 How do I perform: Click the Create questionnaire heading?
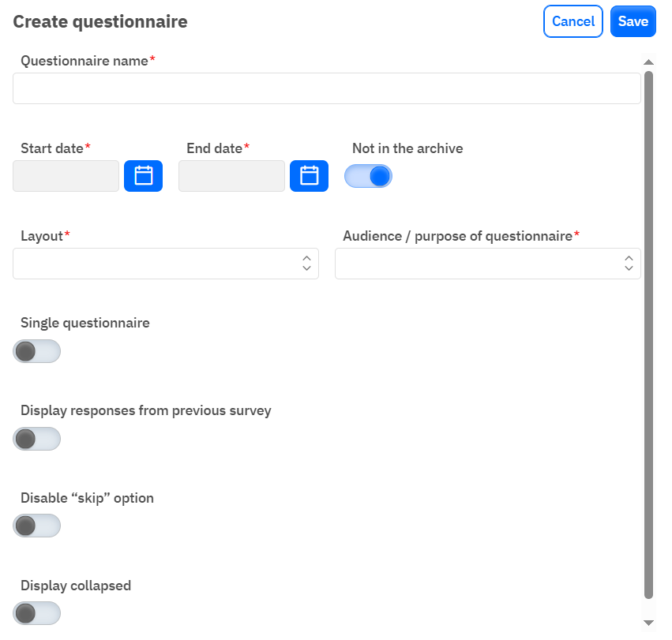[x=100, y=21]
